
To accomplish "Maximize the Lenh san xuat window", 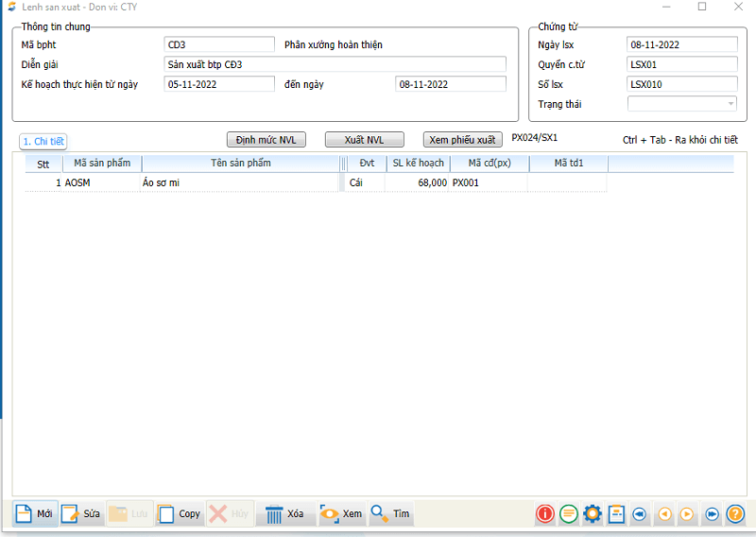I will pos(702,7).
